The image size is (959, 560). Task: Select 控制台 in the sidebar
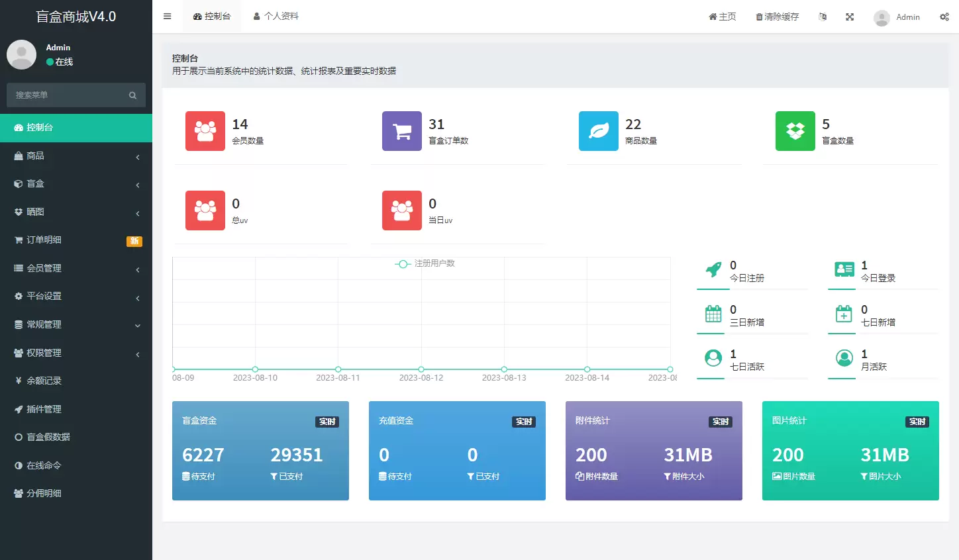pyautogui.click(x=76, y=128)
